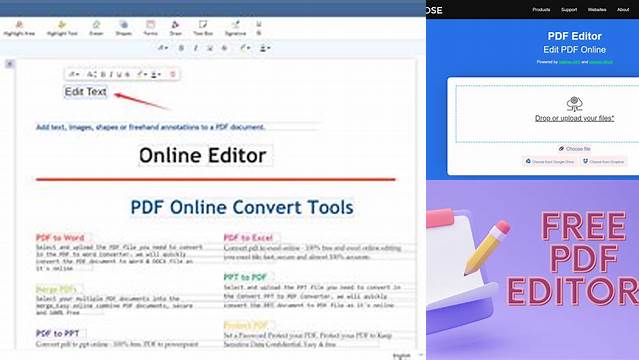Click Drop or upload your files link

pos(574,118)
